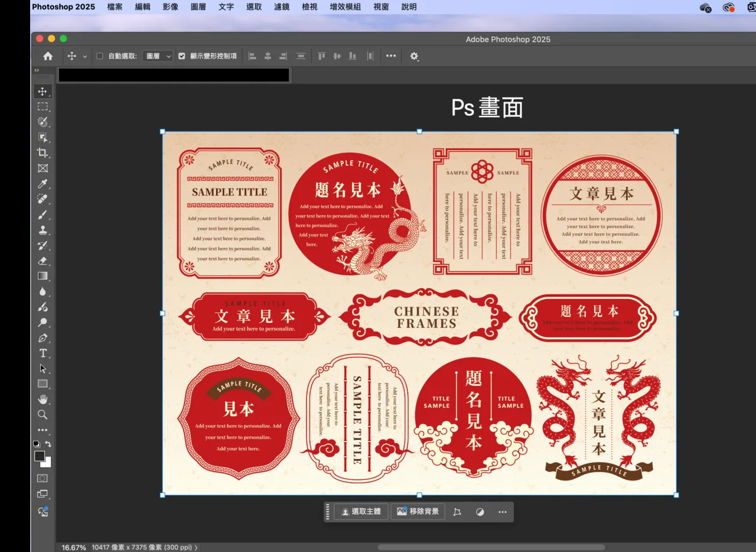The height and width of the screenshot is (552, 756).
Task: Expand the Edit Toolbar three-dots menu
Action: pos(43,430)
